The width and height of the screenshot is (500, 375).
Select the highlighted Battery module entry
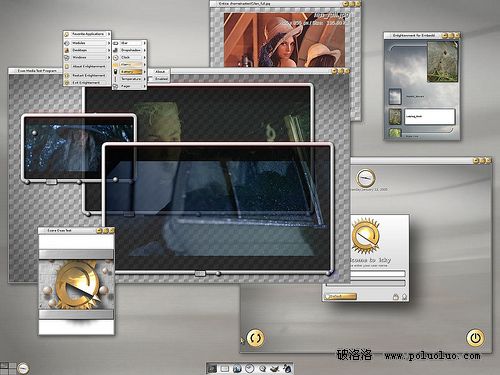(129, 72)
